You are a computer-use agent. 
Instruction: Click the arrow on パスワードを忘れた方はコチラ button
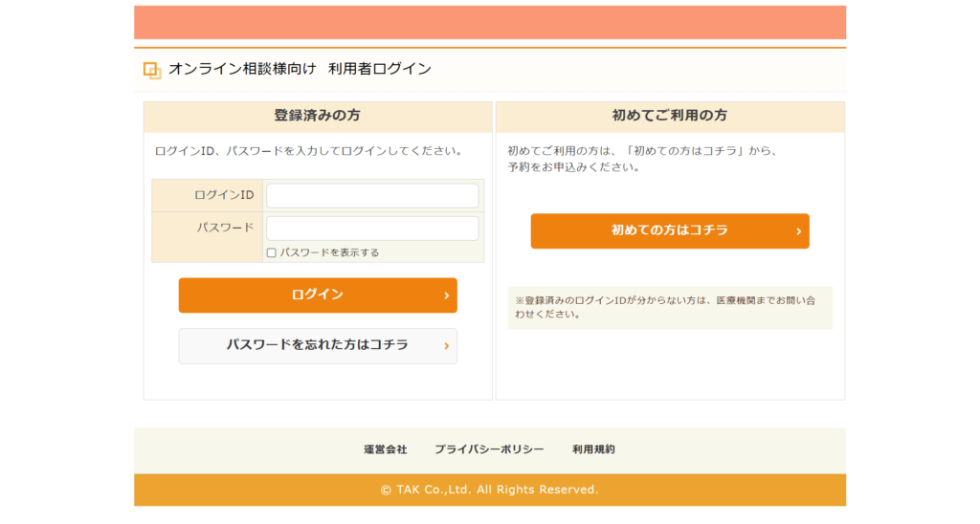446,346
